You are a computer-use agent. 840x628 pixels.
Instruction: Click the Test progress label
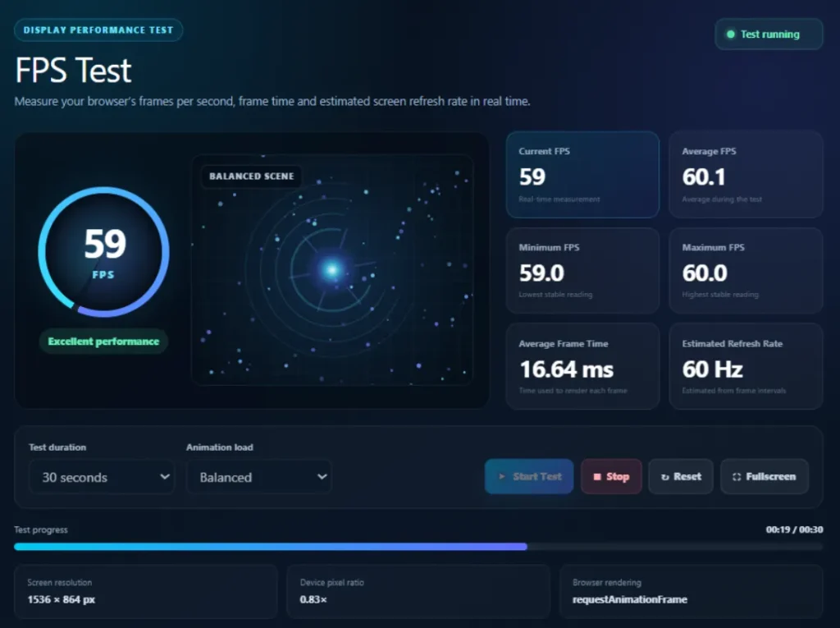click(x=41, y=529)
